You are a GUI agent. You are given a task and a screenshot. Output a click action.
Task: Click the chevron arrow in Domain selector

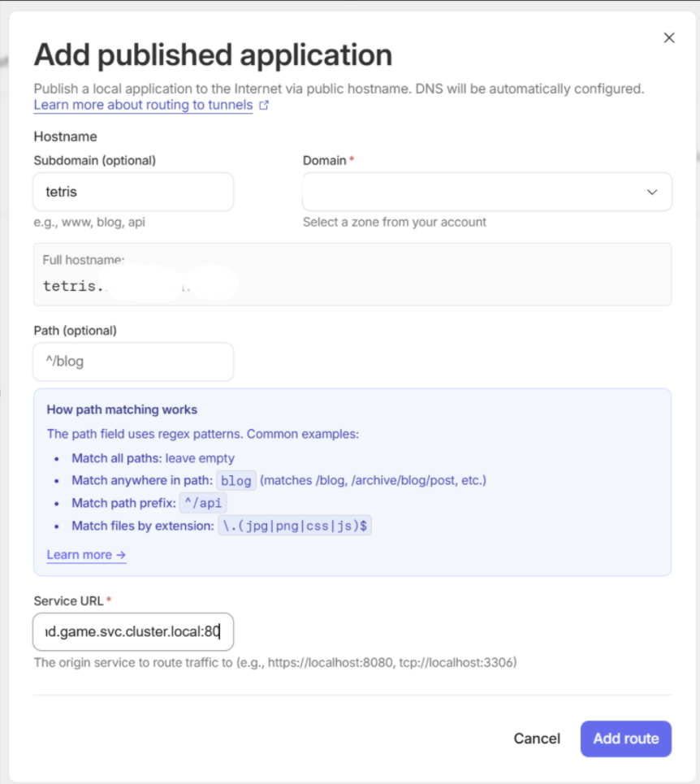coord(652,192)
